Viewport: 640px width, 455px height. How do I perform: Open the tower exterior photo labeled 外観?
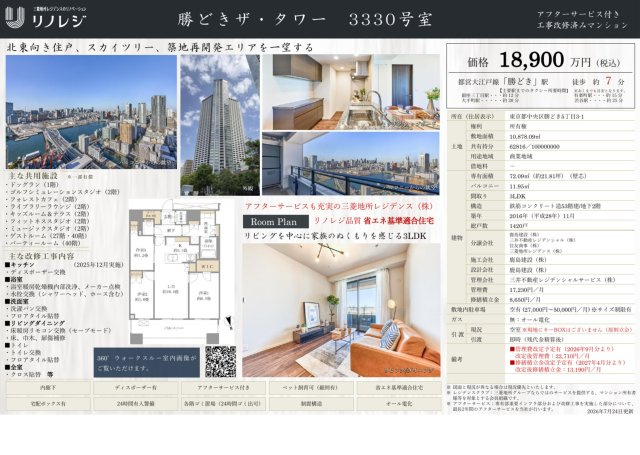click(220, 125)
